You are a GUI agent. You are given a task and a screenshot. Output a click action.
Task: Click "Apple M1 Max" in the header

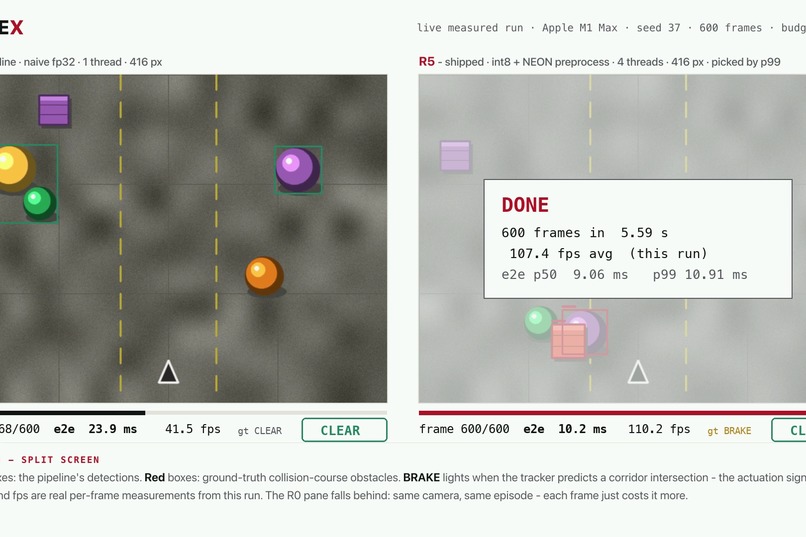[x=580, y=28]
